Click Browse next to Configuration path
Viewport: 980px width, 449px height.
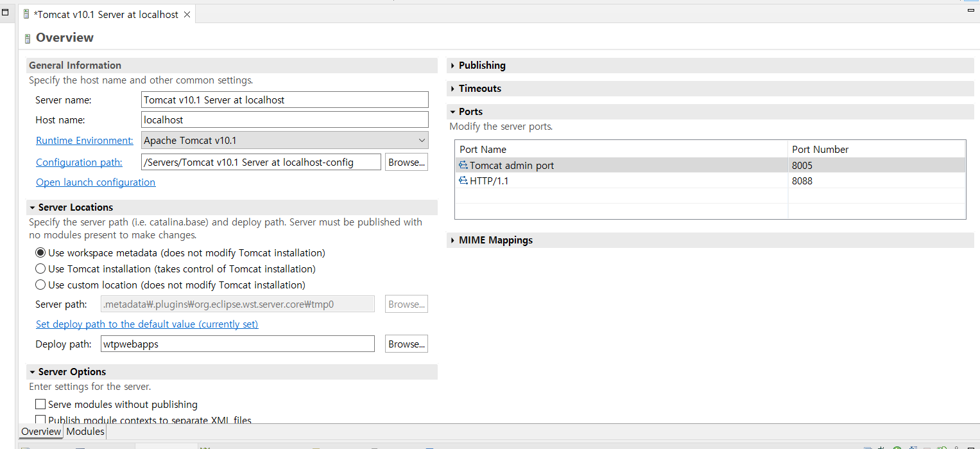click(x=407, y=163)
